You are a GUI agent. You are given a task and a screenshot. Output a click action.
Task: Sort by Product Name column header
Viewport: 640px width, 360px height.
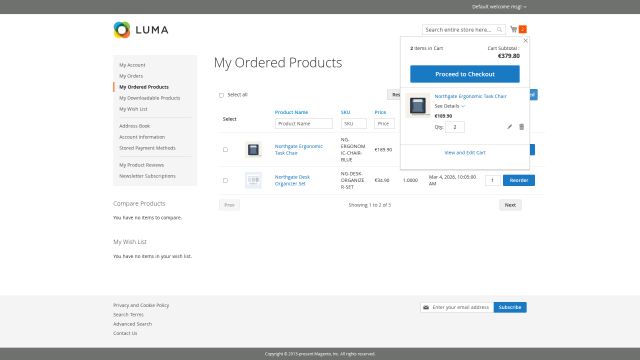291,112
